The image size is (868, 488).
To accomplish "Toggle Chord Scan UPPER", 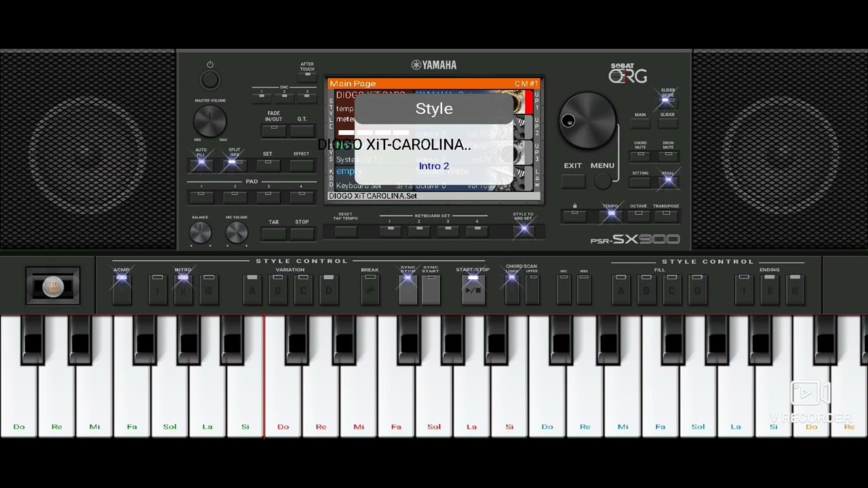I will (532, 290).
